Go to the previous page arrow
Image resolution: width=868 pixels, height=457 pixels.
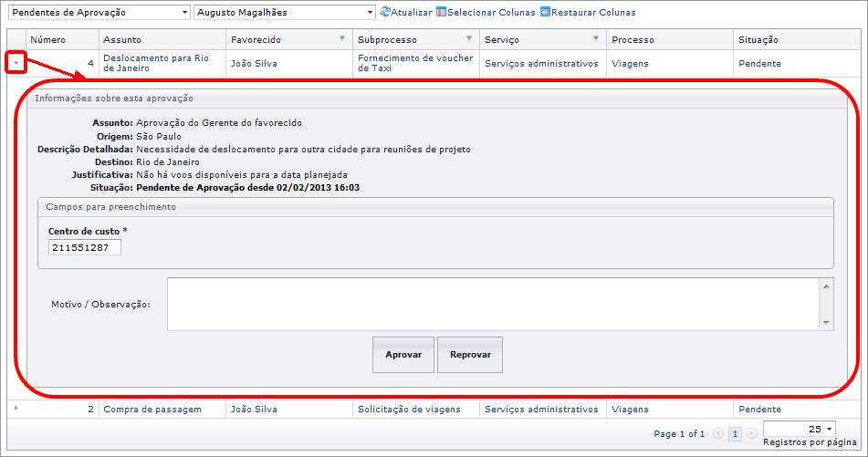[x=718, y=434]
